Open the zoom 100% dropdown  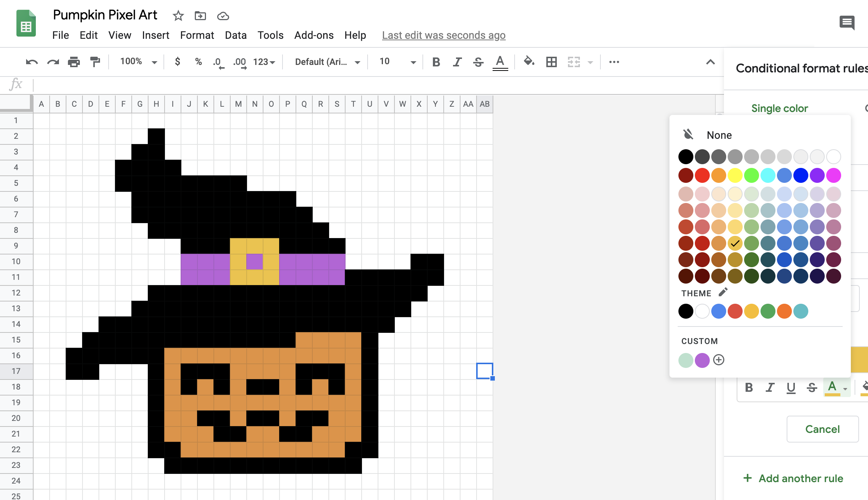[138, 62]
